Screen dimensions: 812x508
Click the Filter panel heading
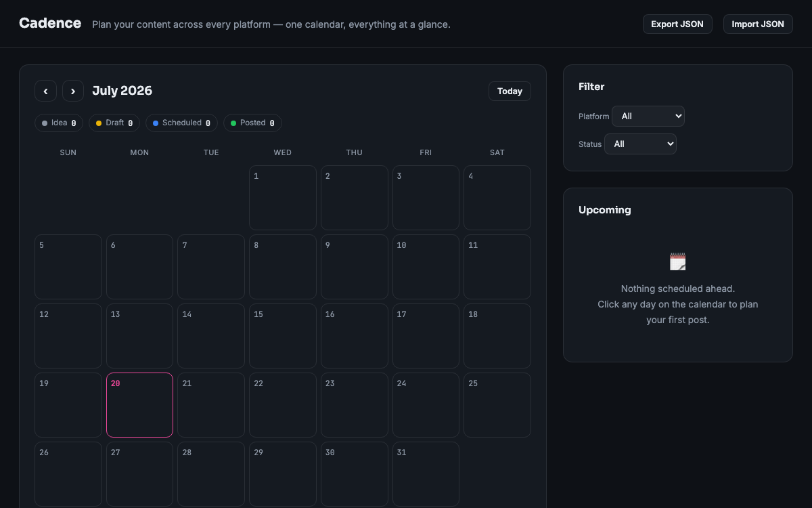[x=591, y=87]
